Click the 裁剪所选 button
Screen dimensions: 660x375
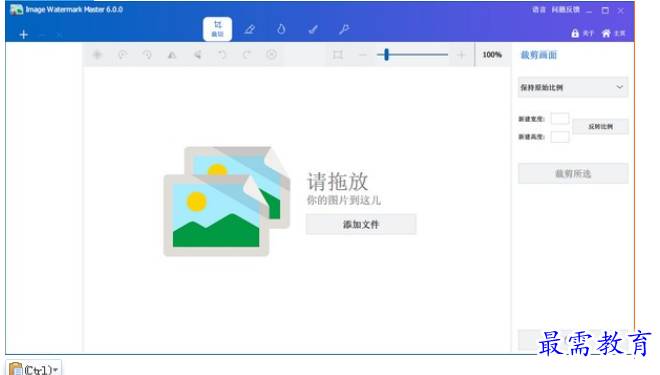pos(573,174)
